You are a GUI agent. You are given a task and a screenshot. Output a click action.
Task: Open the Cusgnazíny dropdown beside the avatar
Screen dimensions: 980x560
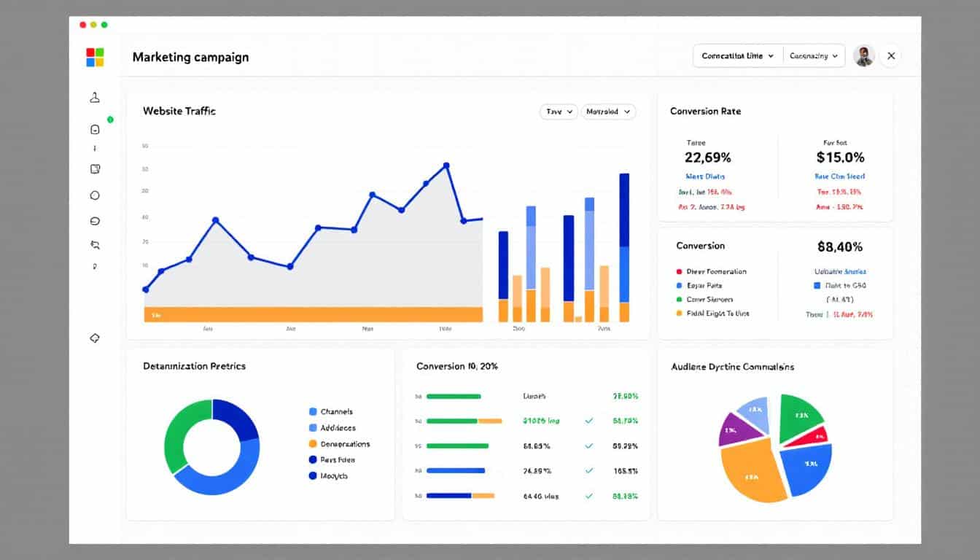coord(814,56)
